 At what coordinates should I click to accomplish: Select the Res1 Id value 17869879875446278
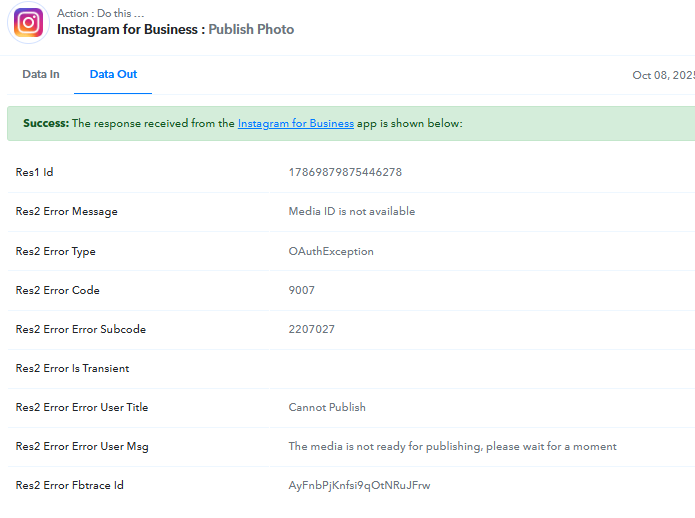(x=345, y=172)
